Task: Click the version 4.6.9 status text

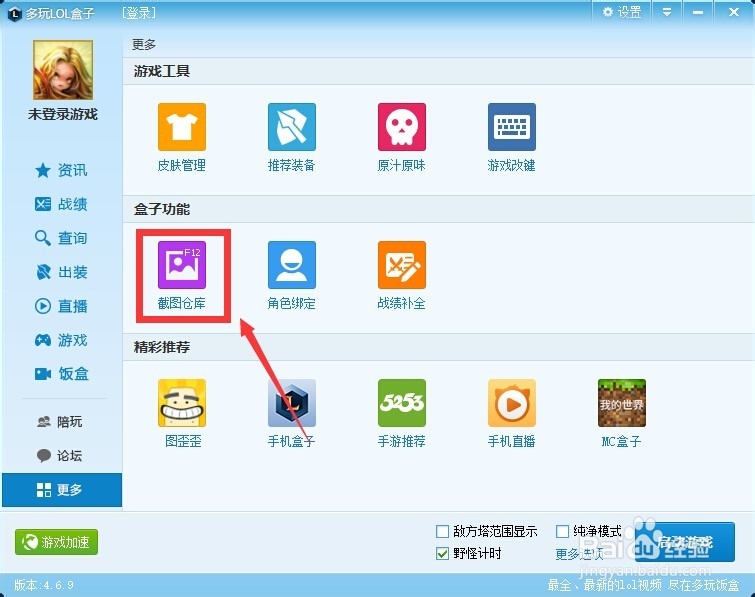Action: 43,585
